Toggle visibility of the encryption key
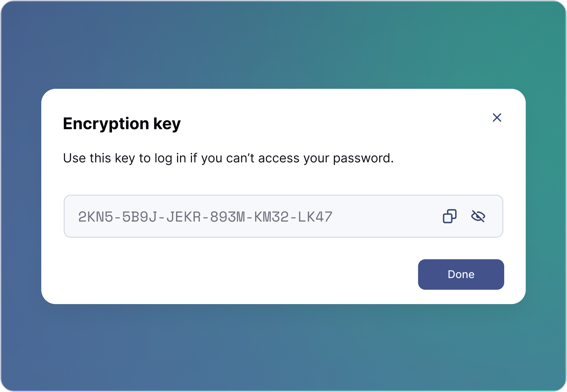 478,216
